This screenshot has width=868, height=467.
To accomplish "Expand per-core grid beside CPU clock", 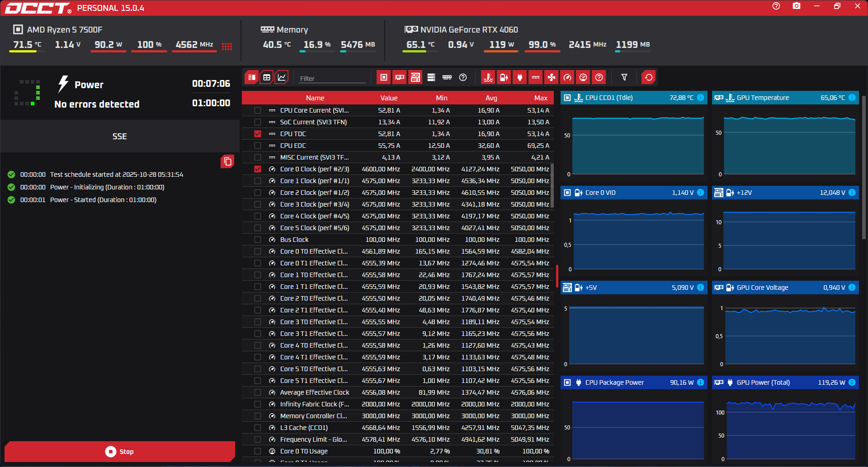I will tap(227, 46).
